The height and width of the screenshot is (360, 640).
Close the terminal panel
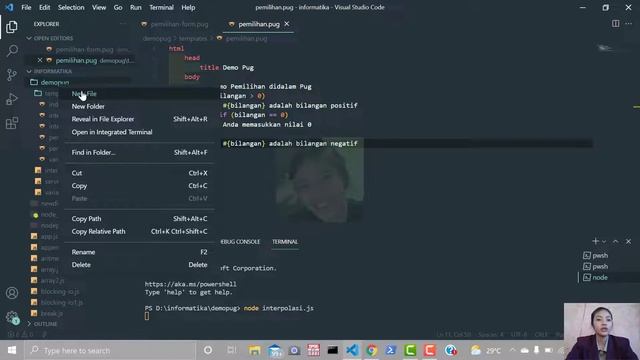pos(628,241)
